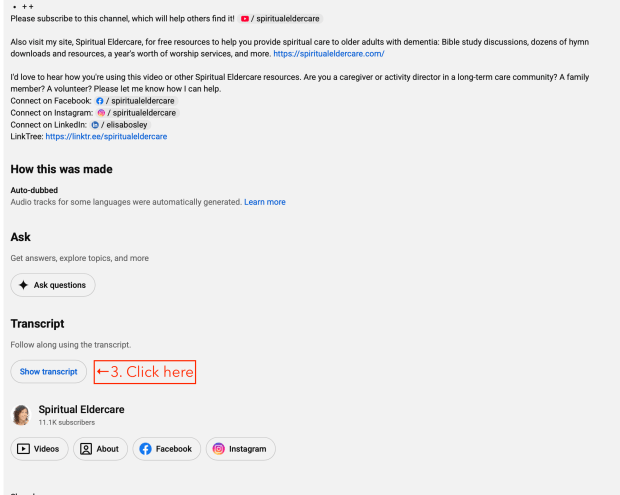Image resolution: width=620 pixels, height=495 pixels.
Task: Open the LinkedIn elisabosley icon link
Action: click(95, 125)
